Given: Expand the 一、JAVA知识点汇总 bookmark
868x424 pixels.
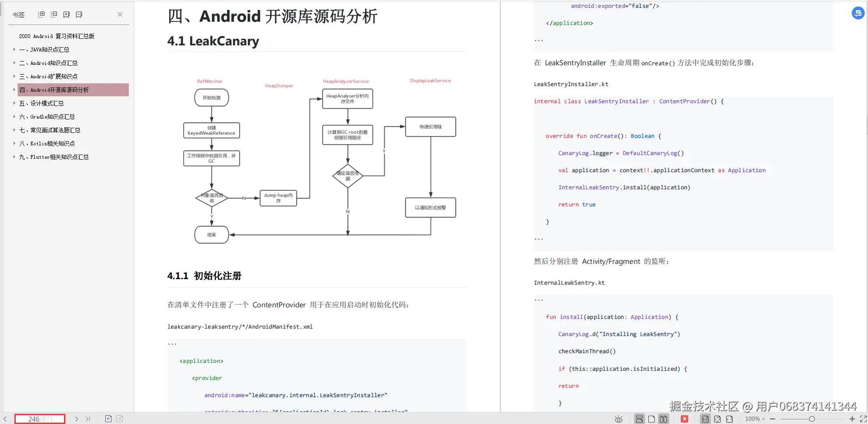Looking at the screenshot, I should coord(14,50).
